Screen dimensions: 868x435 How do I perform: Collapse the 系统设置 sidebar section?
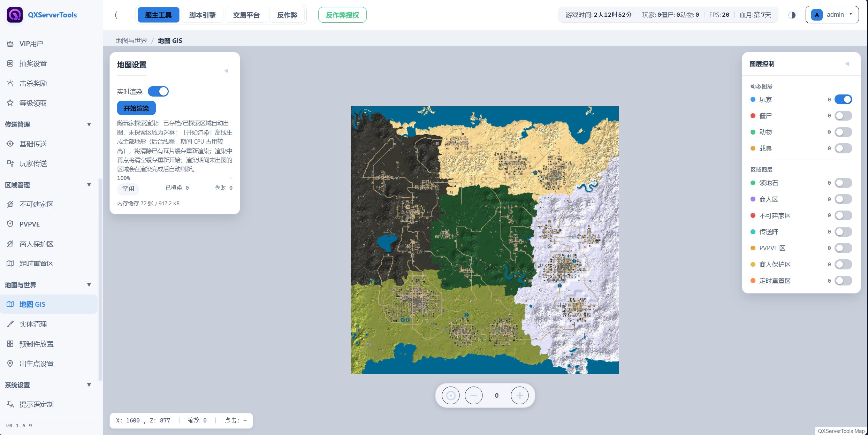(89, 385)
